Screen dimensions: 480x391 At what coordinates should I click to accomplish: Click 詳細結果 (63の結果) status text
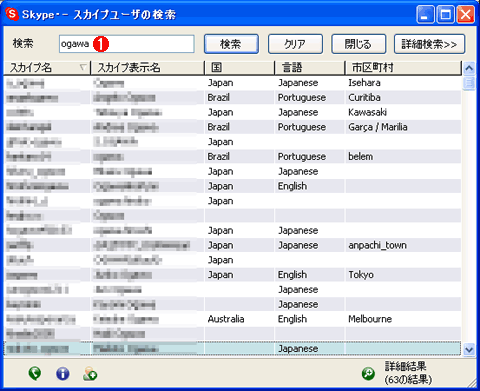tap(408, 373)
